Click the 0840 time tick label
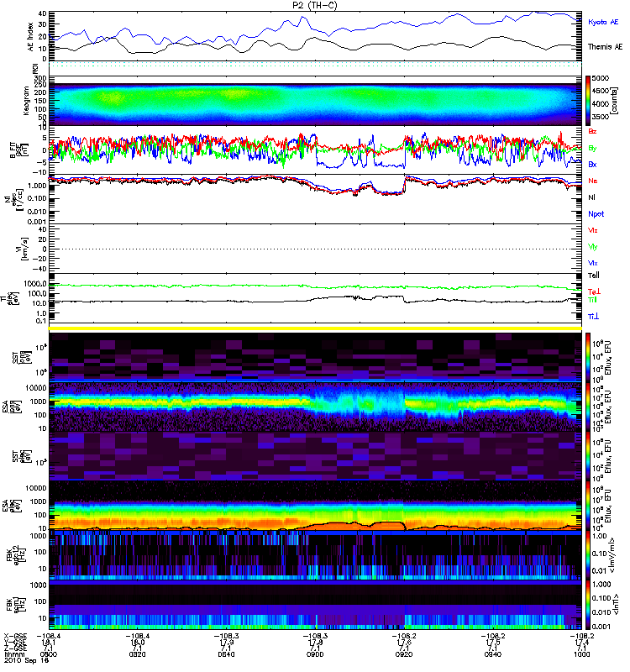 [x=226, y=654]
